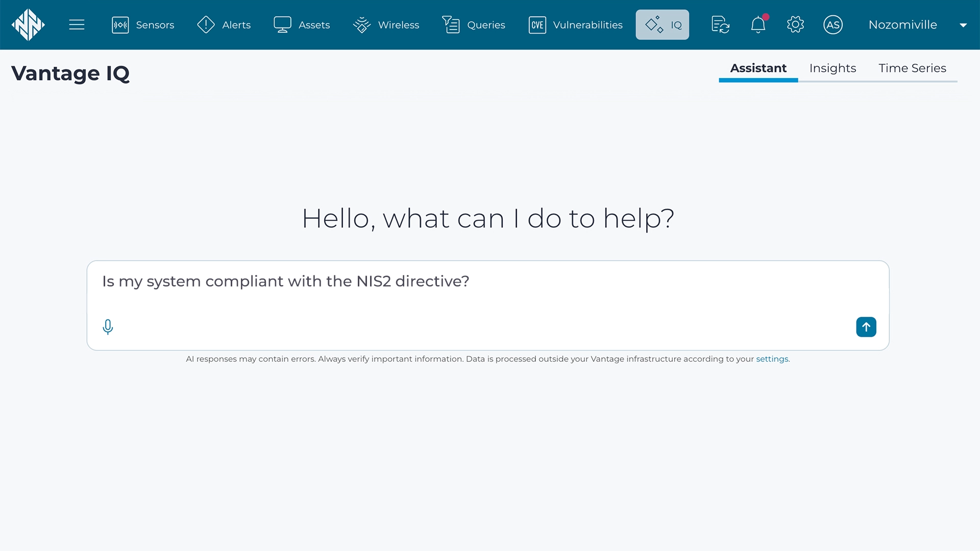This screenshot has width=980, height=551.
Task: Open the Sensors section
Action: click(143, 24)
